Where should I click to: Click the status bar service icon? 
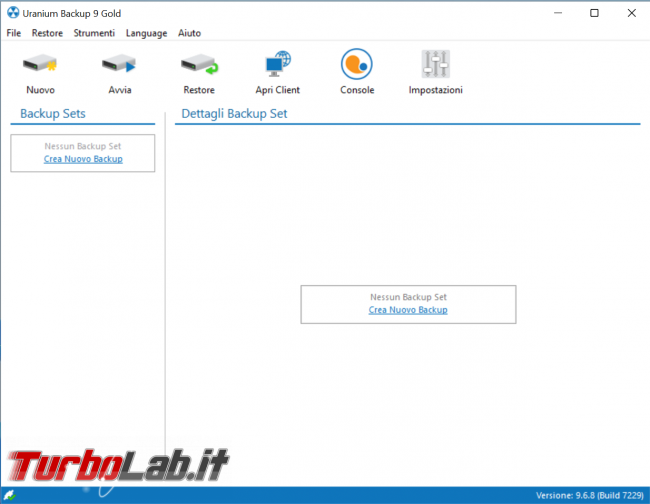click(9, 495)
